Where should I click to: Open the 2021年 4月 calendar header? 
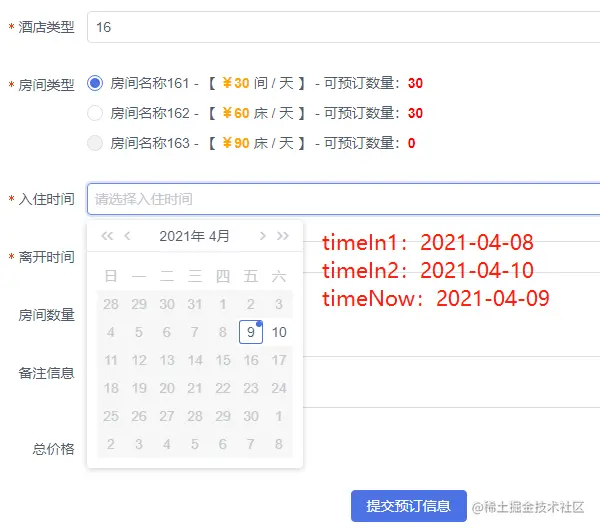pos(194,236)
